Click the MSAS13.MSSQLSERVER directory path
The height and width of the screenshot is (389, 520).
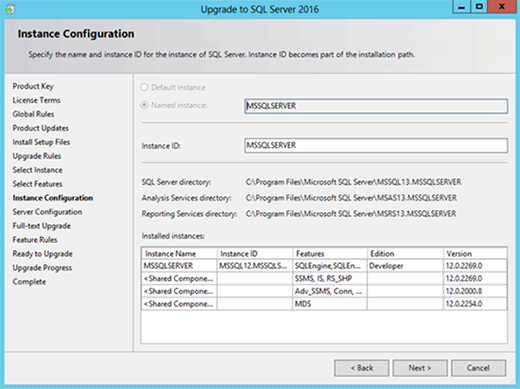click(351, 198)
